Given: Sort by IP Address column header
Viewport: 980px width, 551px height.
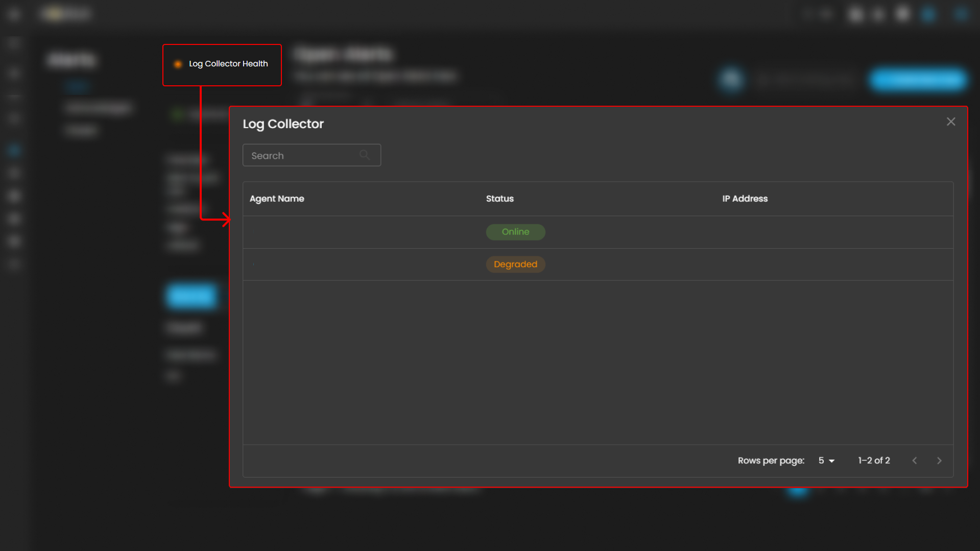Looking at the screenshot, I should [745, 199].
